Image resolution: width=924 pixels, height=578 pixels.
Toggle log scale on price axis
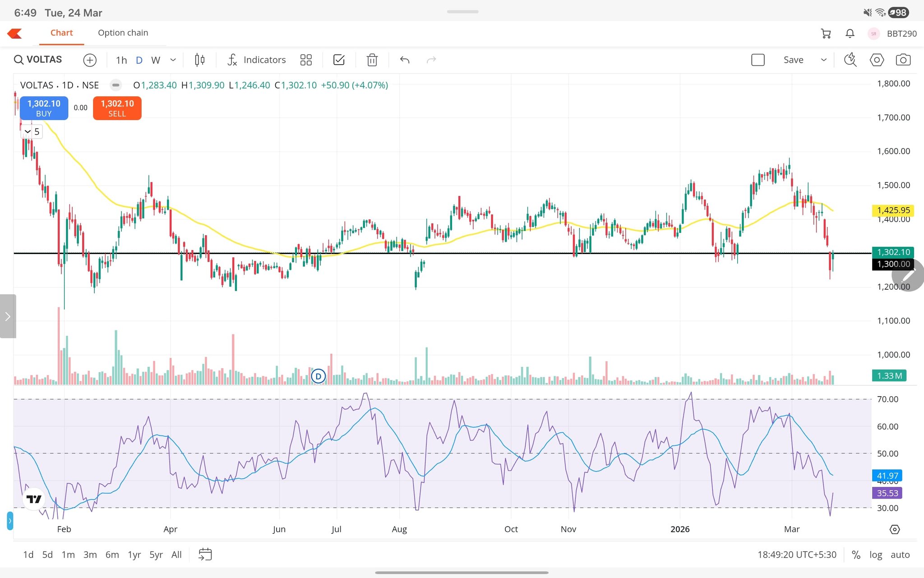(875, 555)
